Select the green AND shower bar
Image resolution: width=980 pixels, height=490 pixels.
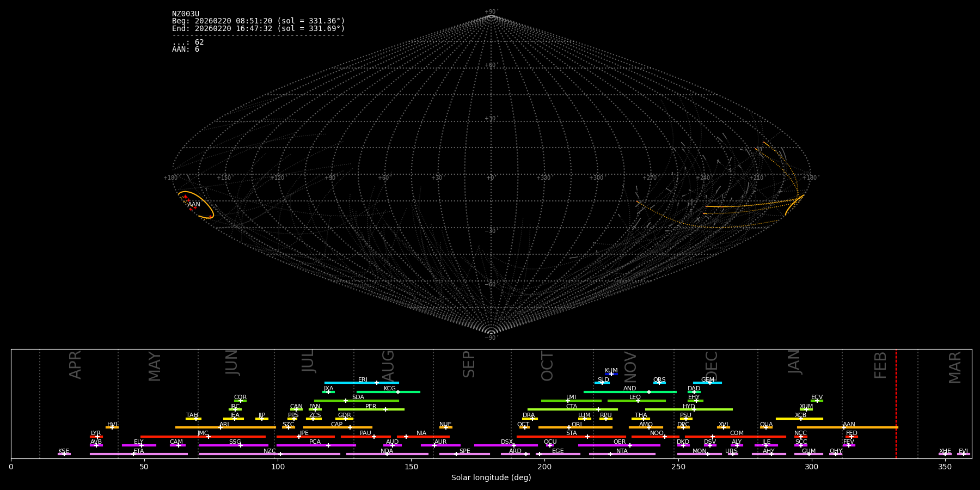click(630, 391)
